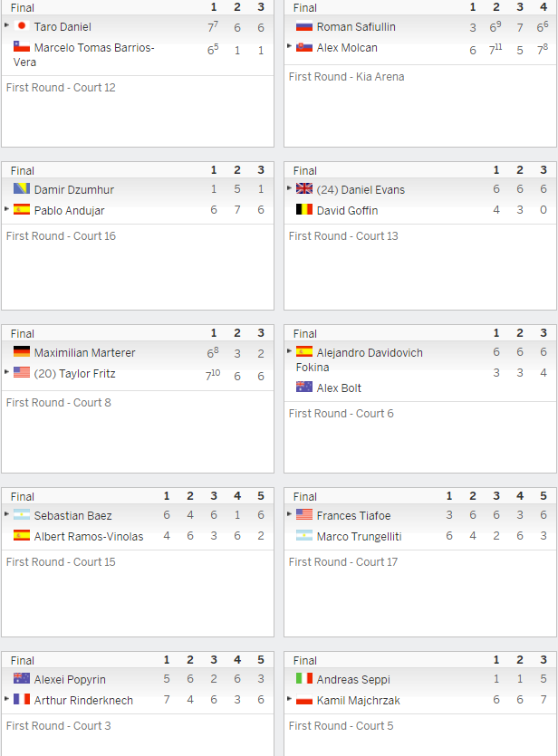The width and height of the screenshot is (558, 756).
Task: Click on Sebastian Baez's name
Action: (x=72, y=516)
